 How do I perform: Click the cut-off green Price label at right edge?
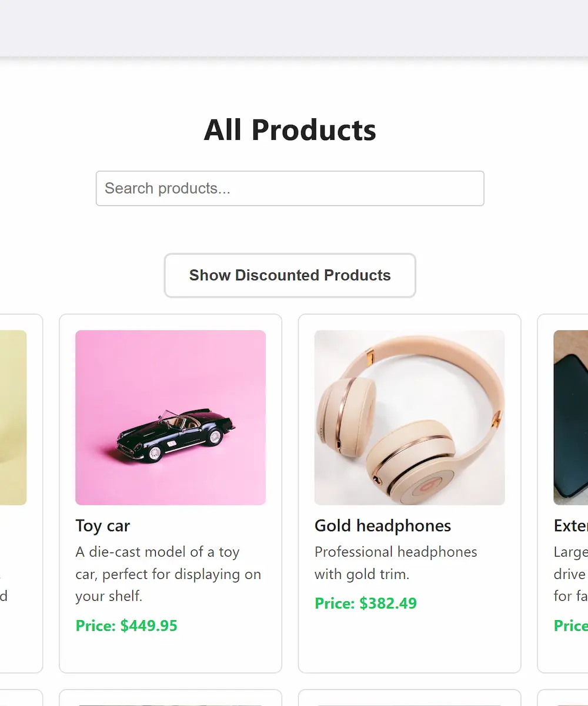coord(570,625)
